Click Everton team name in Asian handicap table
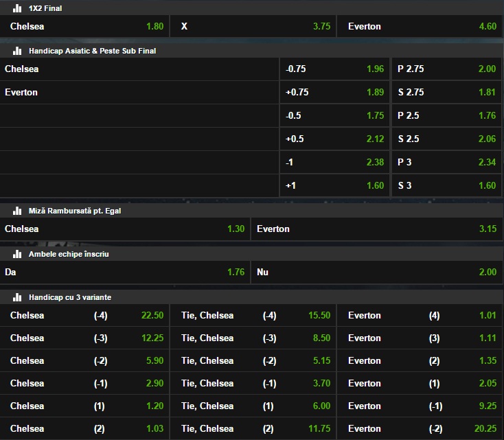This screenshot has width=504, height=440. coord(21,92)
